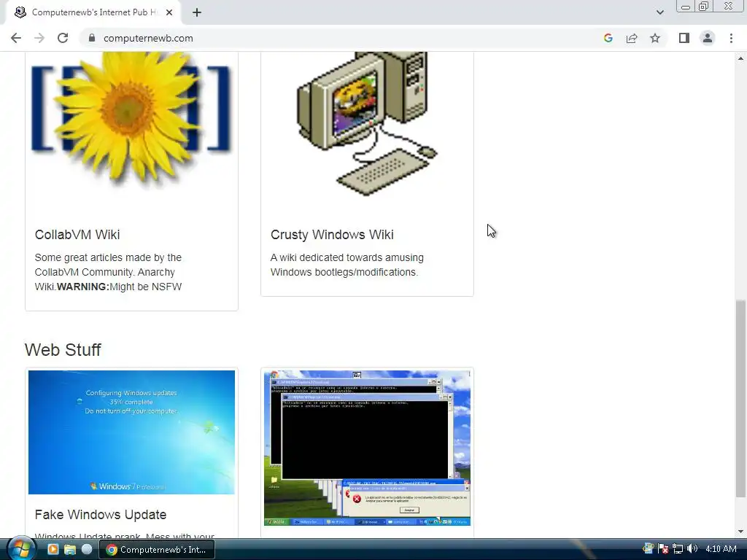Image resolution: width=747 pixels, height=560 pixels.
Task: Close the Computernewb's Internet Pub tab
Action: click(169, 12)
